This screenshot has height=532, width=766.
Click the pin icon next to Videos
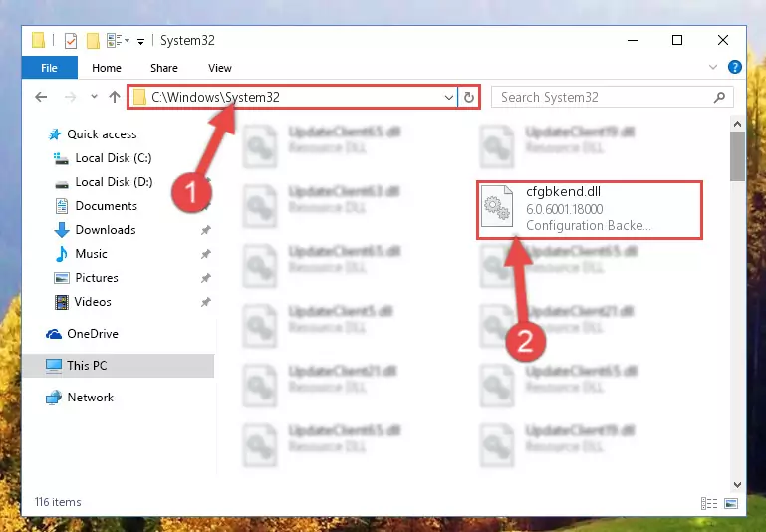[205, 302]
